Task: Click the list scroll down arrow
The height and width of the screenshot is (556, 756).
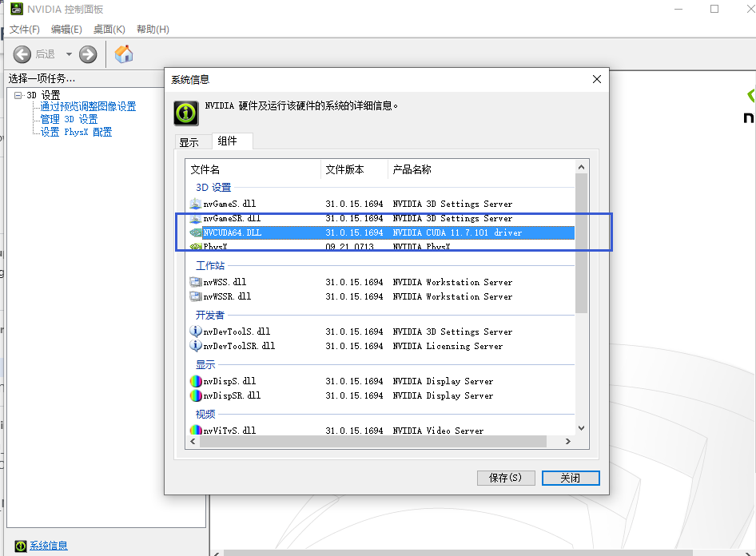Action: click(582, 428)
